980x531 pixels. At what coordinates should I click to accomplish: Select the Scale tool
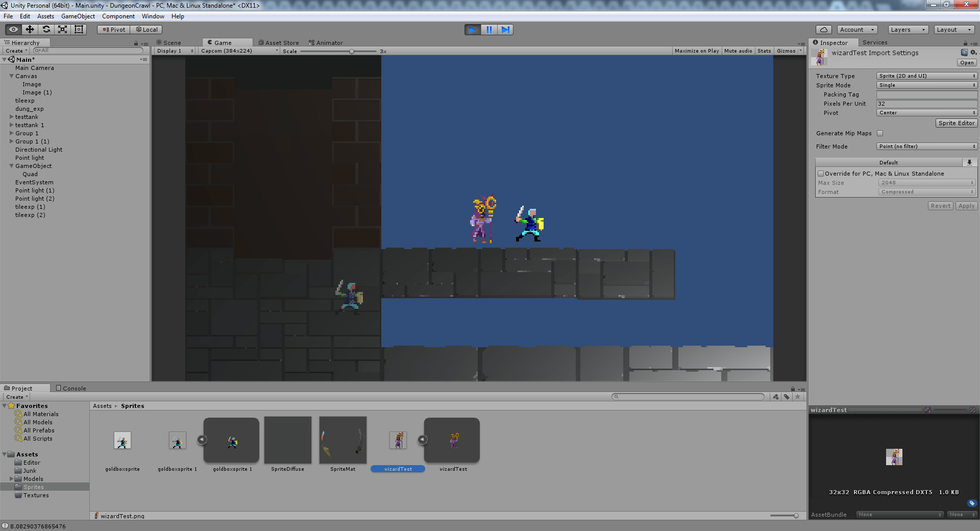62,29
